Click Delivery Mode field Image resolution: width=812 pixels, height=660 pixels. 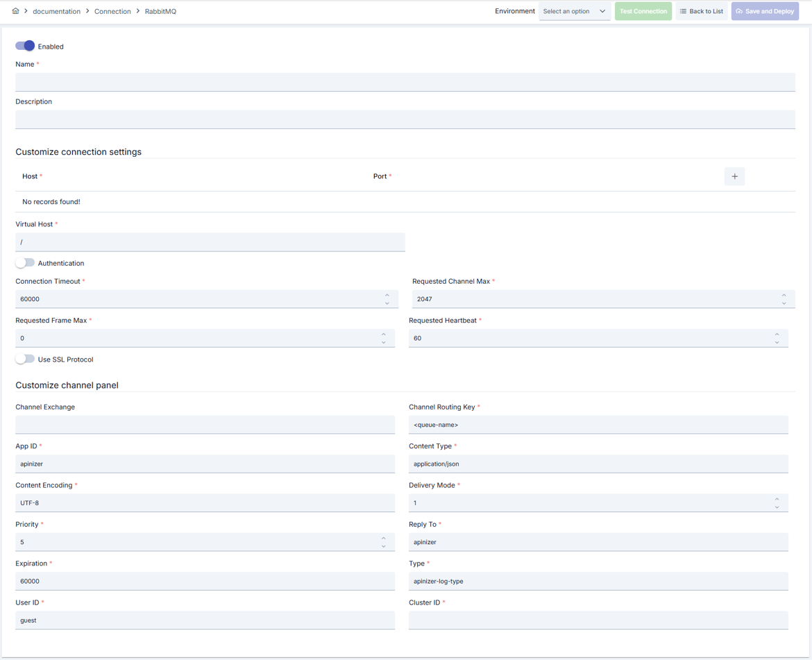tap(598, 503)
